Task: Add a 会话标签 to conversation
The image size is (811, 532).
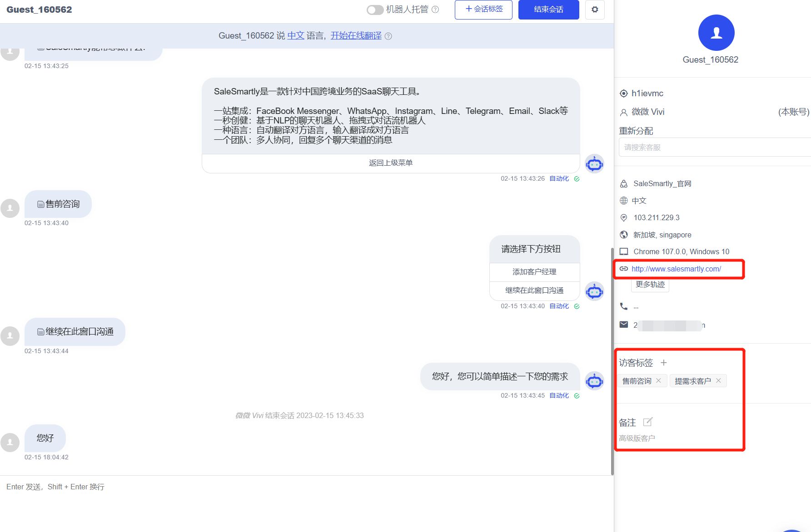Action: point(483,9)
